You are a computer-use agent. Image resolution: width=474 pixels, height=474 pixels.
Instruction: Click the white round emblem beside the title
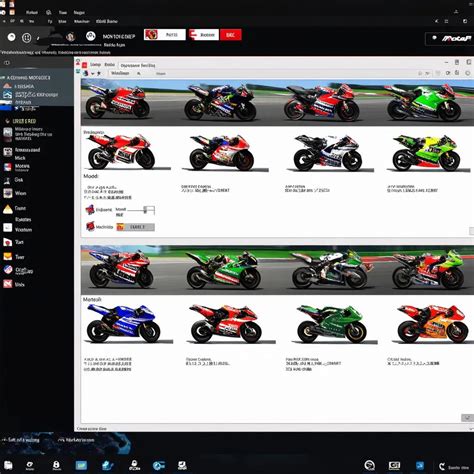[x=90, y=36]
